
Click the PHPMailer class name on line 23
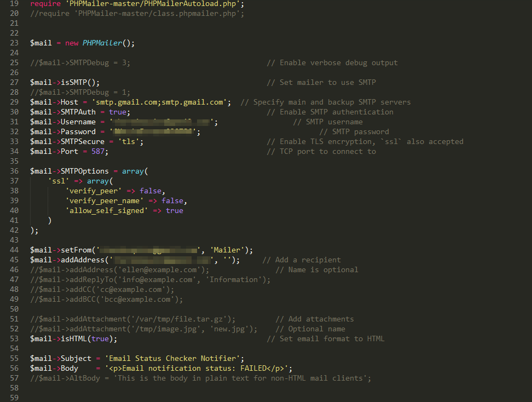click(102, 43)
